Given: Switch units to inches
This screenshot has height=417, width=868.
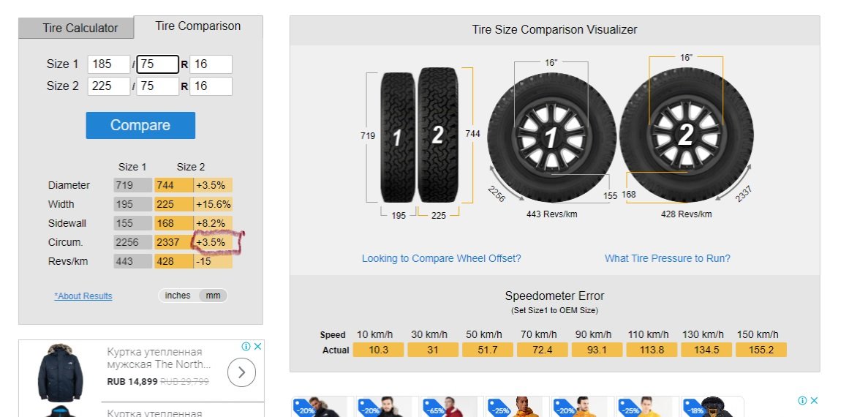Looking at the screenshot, I should pyautogui.click(x=178, y=296).
